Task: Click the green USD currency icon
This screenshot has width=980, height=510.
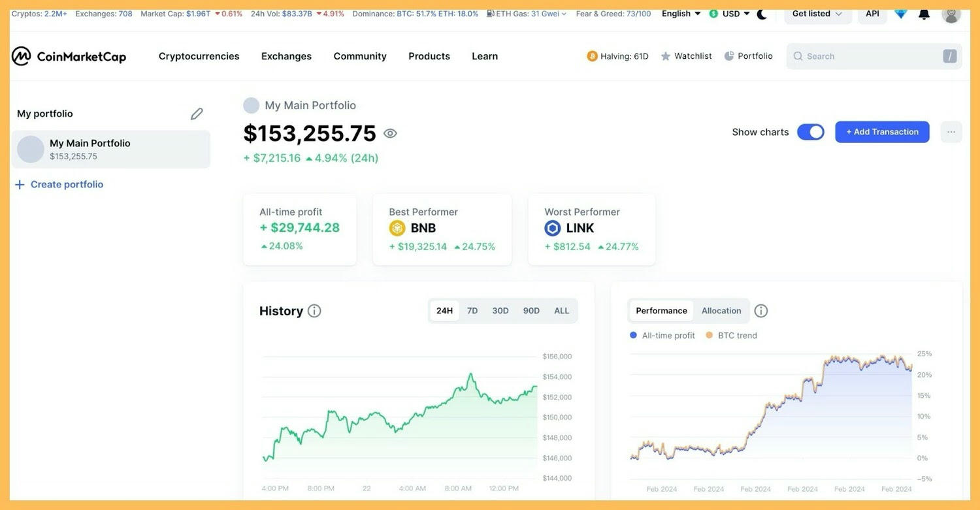Action: pyautogui.click(x=713, y=14)
